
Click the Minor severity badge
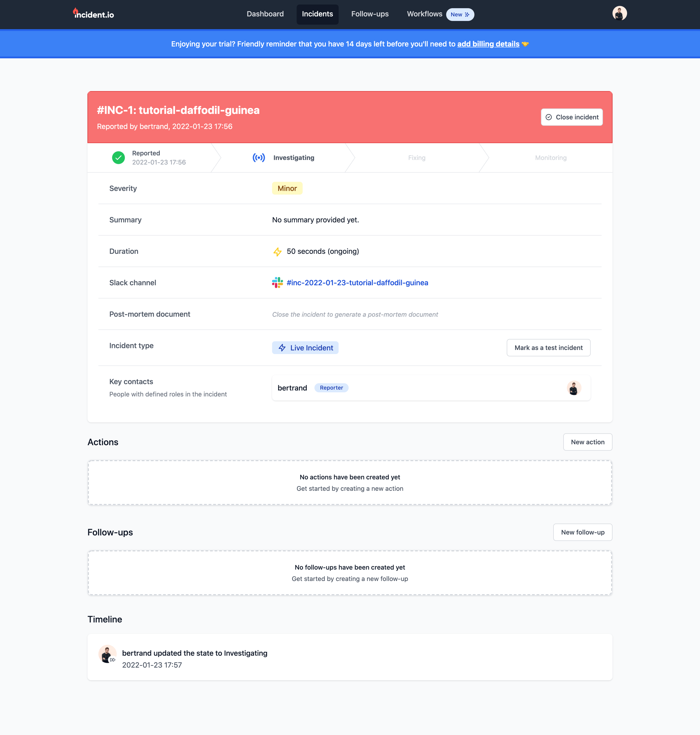pyautogui.click(x=287, y=188)
